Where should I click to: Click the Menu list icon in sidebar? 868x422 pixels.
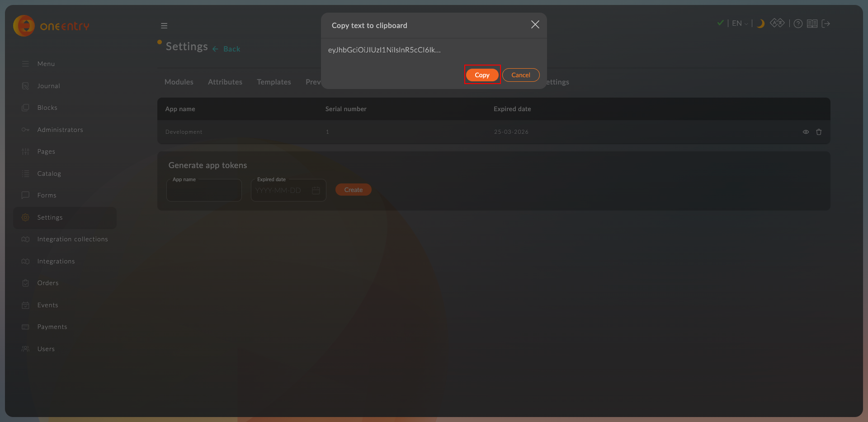(x=25, y=64)
